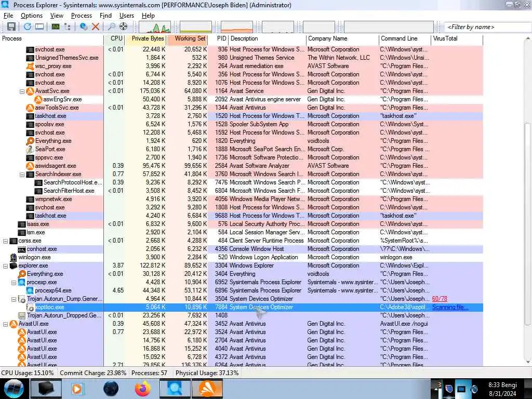Open the Windows Start orb
Screen dimensions: 532x399
[x=14, y=389]
